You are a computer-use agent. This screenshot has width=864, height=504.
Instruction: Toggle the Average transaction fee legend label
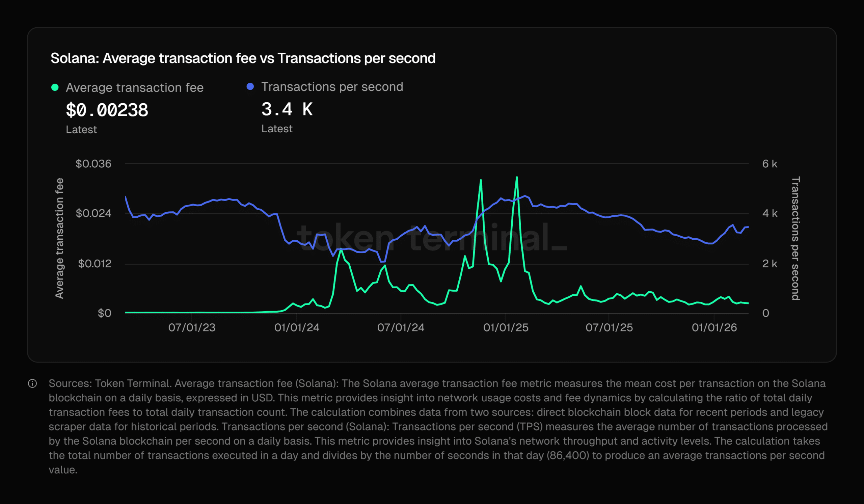coord(134,88)
